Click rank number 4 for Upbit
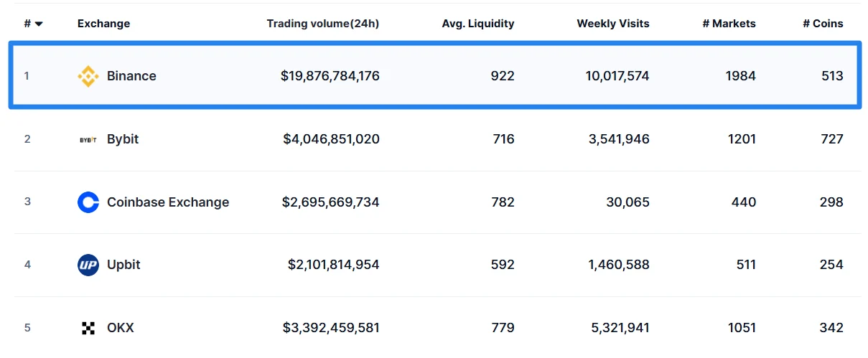The width and height of the screenshot is (868, 358). 27,265
